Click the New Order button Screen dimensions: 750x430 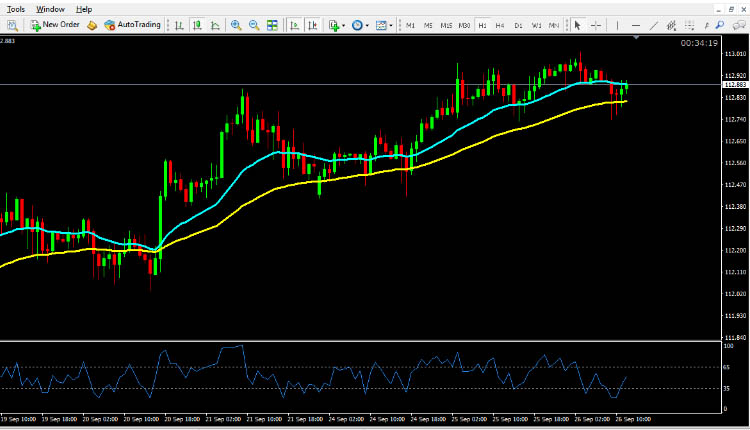55,25
